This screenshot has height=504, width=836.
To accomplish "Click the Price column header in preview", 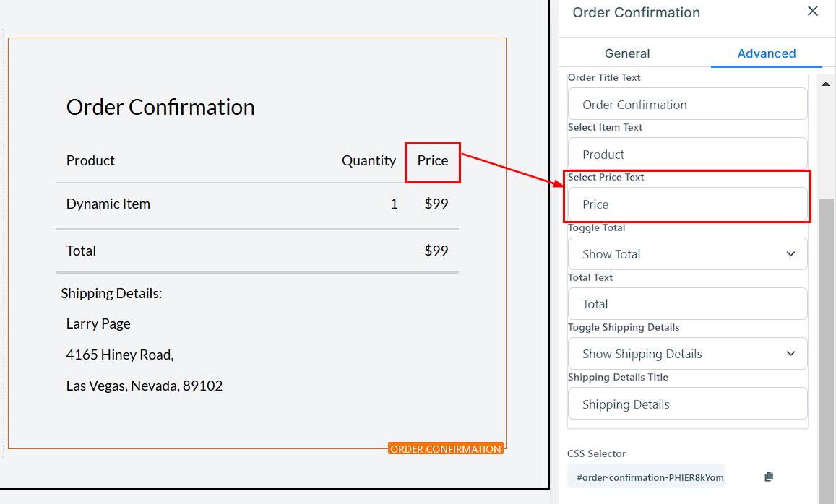I will 433,161.
